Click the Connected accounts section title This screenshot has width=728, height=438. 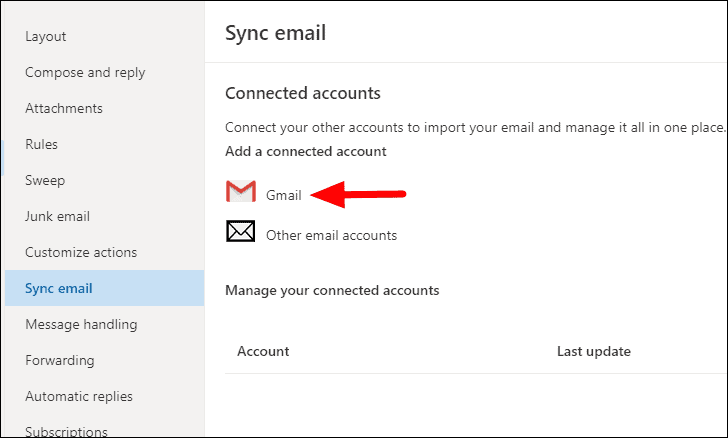[303, 93]
